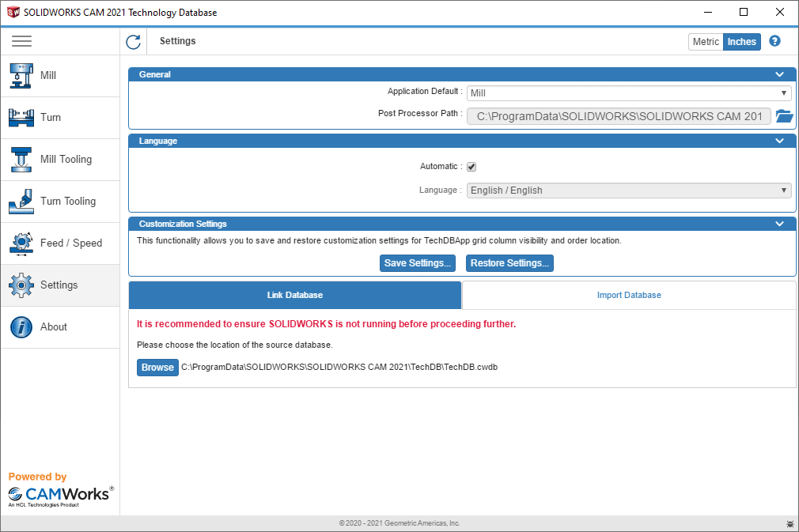The image size is (799, 532).
Task: Click the red SOLIDWORKS warning text
Action: [x=326, y=324]
